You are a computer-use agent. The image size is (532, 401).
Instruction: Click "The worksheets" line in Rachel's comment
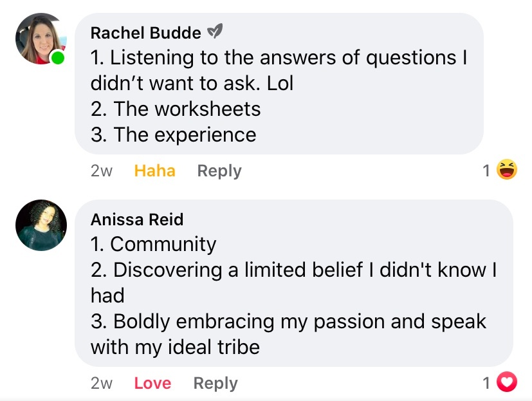click(176, 109)
